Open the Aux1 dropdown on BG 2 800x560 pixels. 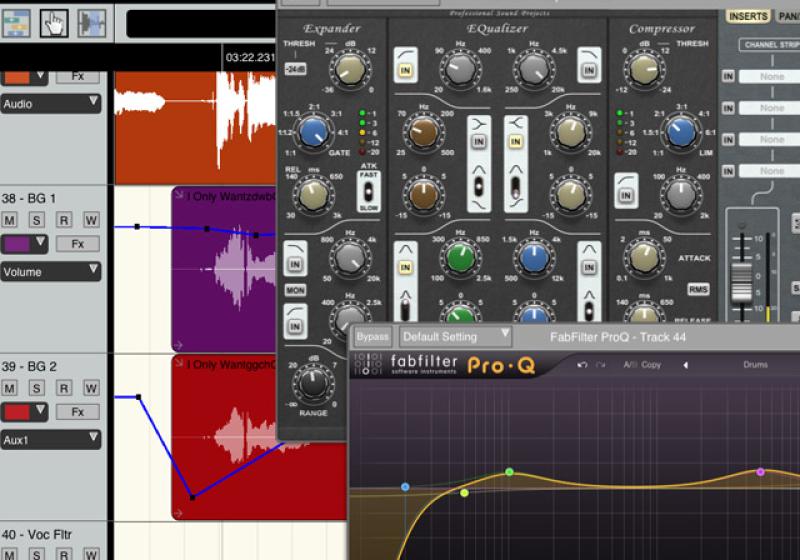[51, 438]
